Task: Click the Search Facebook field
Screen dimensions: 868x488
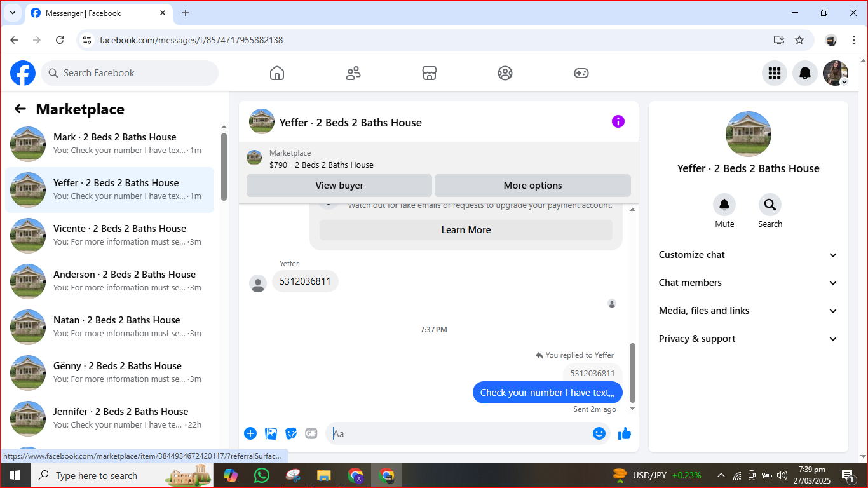Action: click(130, 73)
